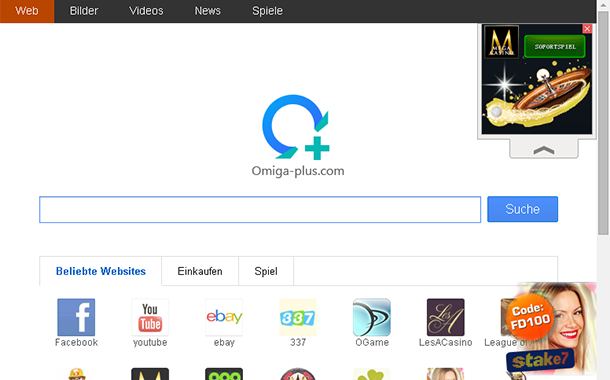Click the Suche search button
610x380 pixels.
coord(522,209)
